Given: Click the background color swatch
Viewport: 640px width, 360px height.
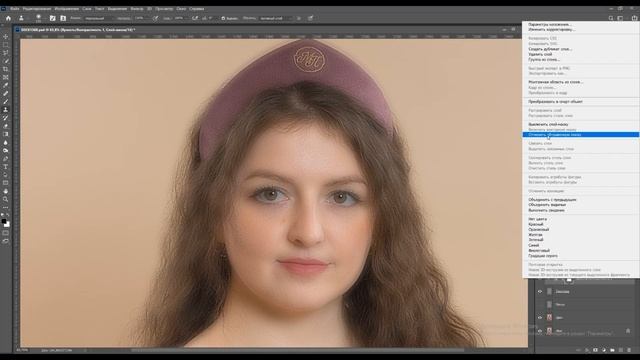Looking at the screenshot, I should [7, 225].
